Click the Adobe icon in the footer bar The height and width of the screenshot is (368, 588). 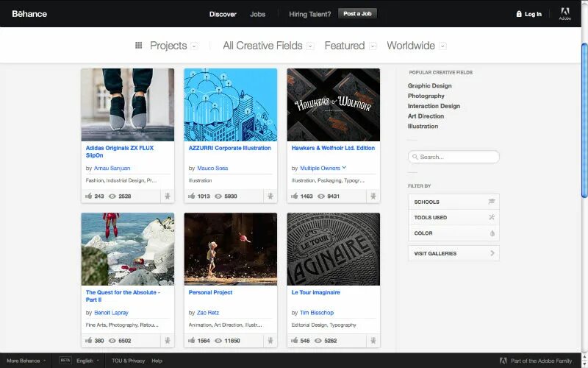point(503,361)
